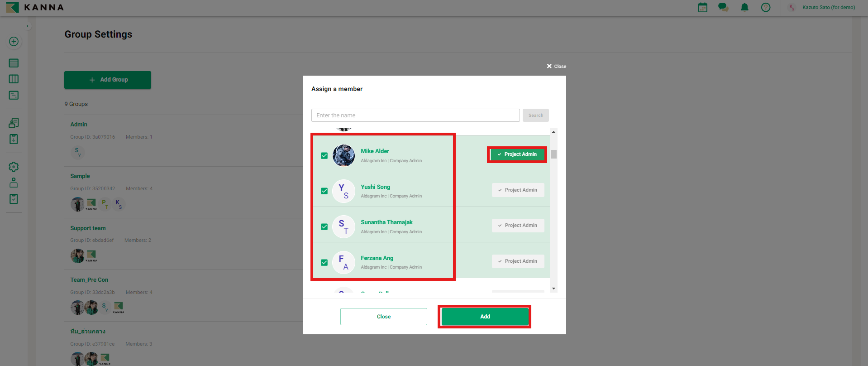Viewport: 868px width, 366px height.
Task: Uncheck the Ferzana Ang checkbox
Action: 324,263
